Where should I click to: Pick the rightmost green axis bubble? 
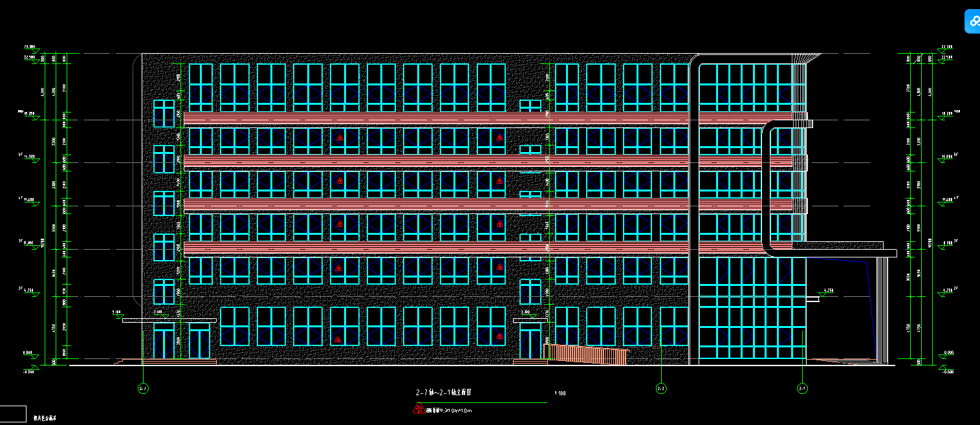click(x=802, y=389)
